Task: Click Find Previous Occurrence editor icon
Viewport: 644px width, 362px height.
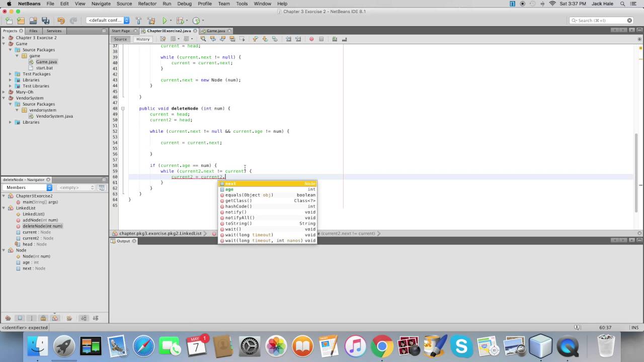Action: pos(213,39)
